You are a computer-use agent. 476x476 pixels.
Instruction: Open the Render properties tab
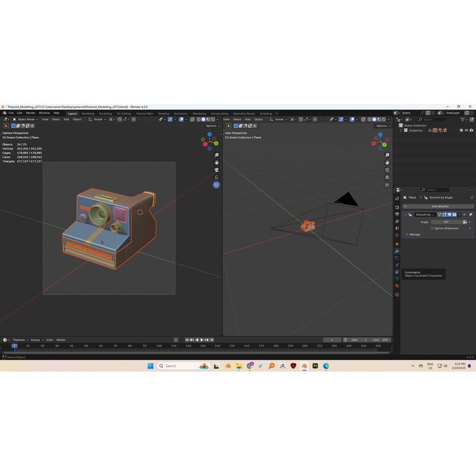(397, 207)
